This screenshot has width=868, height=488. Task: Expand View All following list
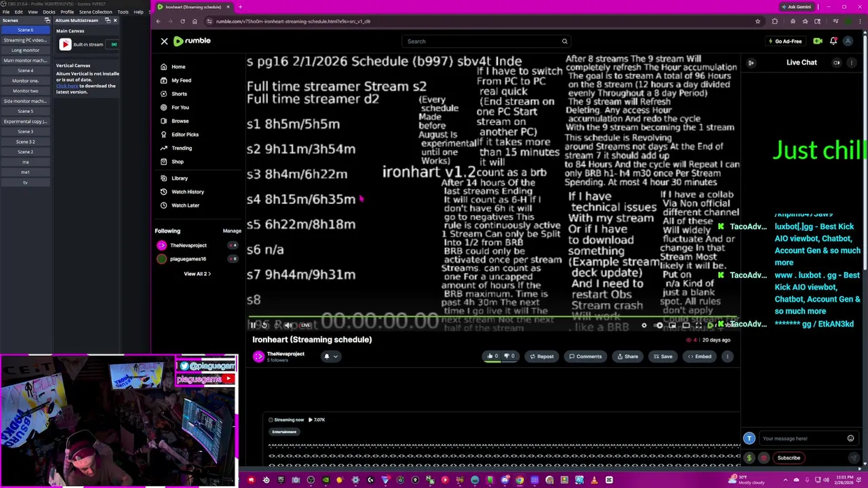click(x=197, y=274)
